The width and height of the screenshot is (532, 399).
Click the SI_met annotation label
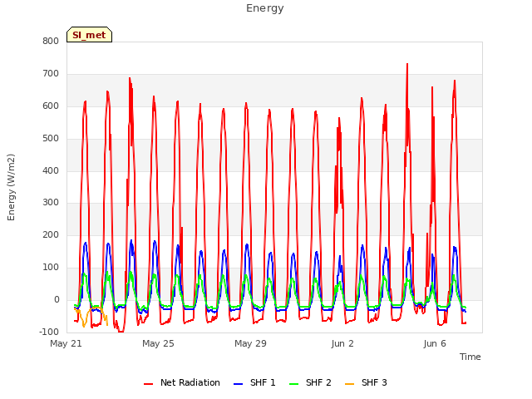pos(89,35)
